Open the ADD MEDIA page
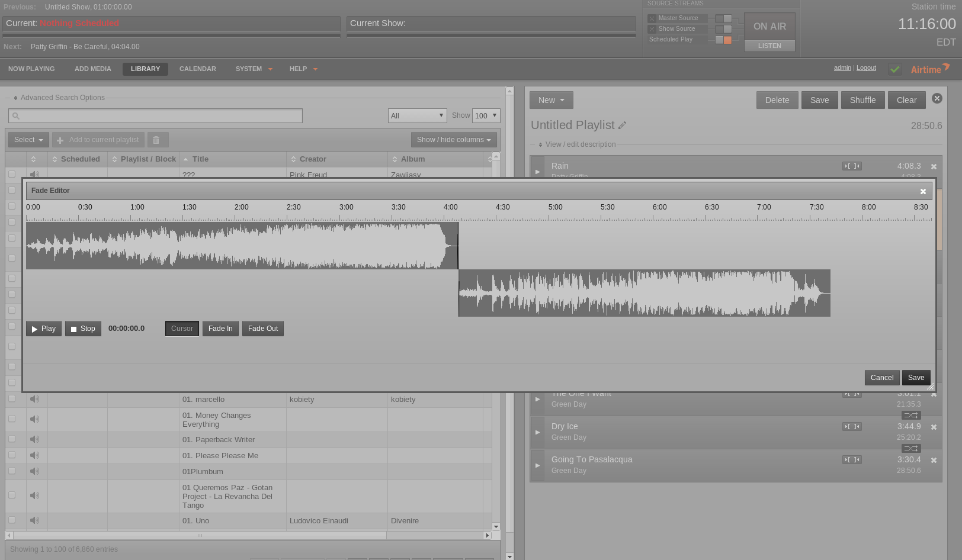962x560 pixels. 93,69
